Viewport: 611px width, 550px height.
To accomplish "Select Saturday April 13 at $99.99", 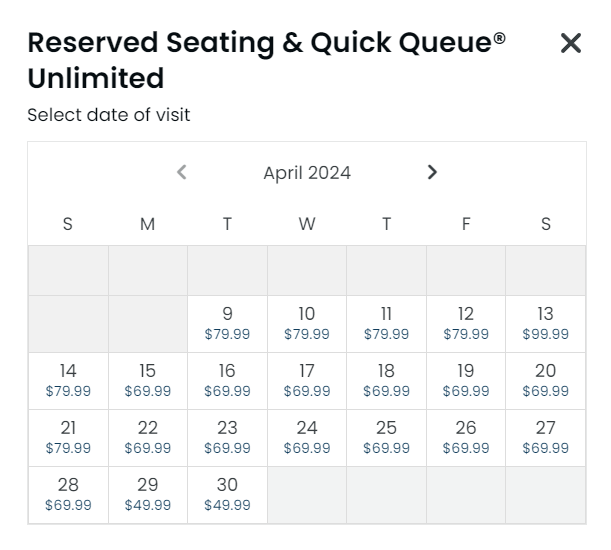I will pyautogui.click(x=545, y=323).
